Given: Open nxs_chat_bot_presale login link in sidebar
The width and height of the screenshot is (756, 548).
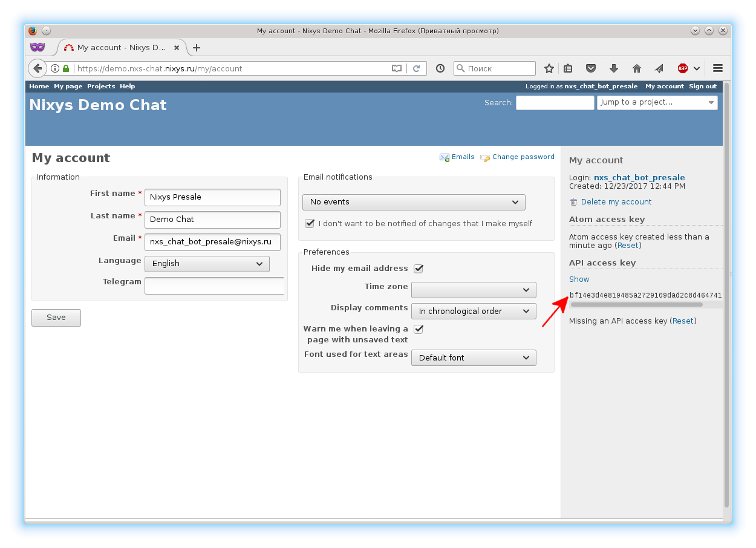Looking at the screenshot, I should click(x=639, y=178).
